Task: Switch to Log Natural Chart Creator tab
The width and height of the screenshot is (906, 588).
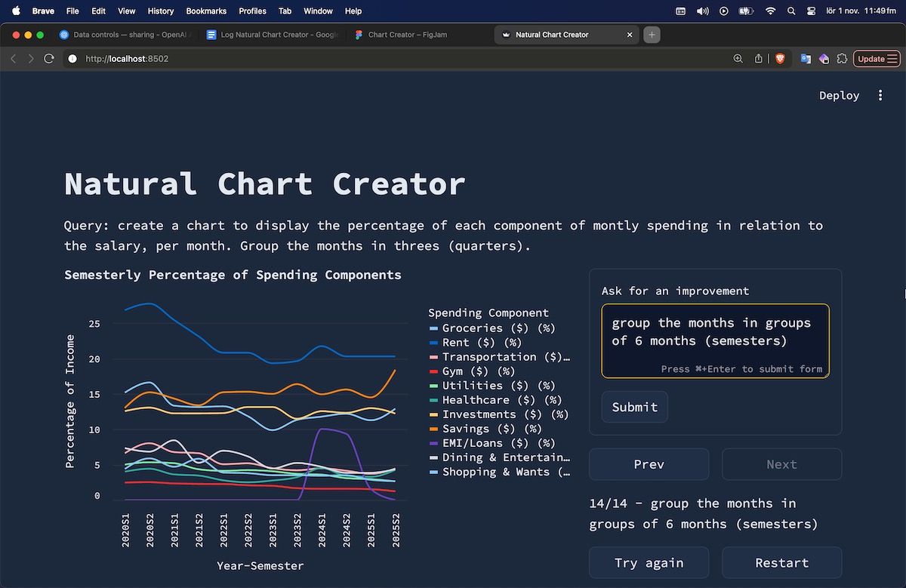Action: pyautogui.click(x=272, y=35)
